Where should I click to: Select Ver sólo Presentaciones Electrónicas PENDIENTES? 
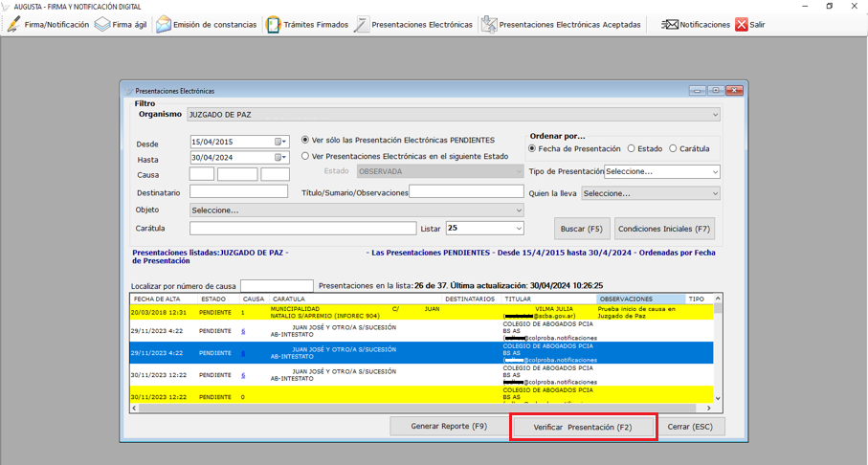(x=306, y=141)
